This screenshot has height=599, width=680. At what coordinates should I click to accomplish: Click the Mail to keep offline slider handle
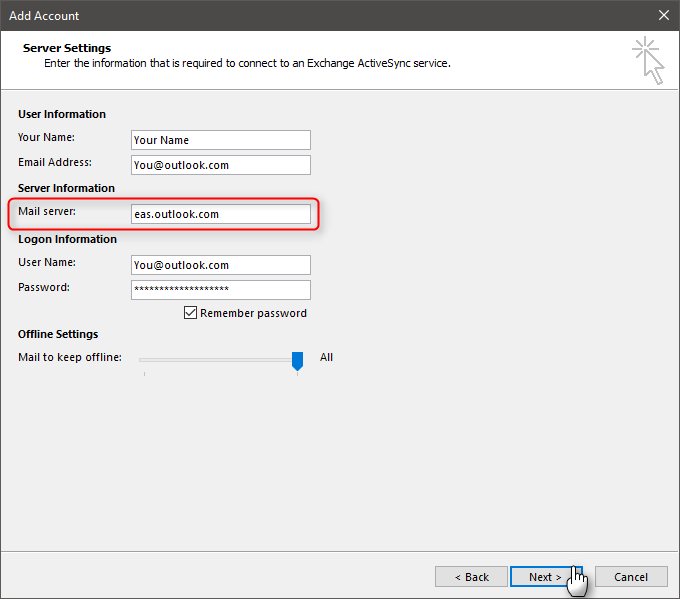[298, 361]
